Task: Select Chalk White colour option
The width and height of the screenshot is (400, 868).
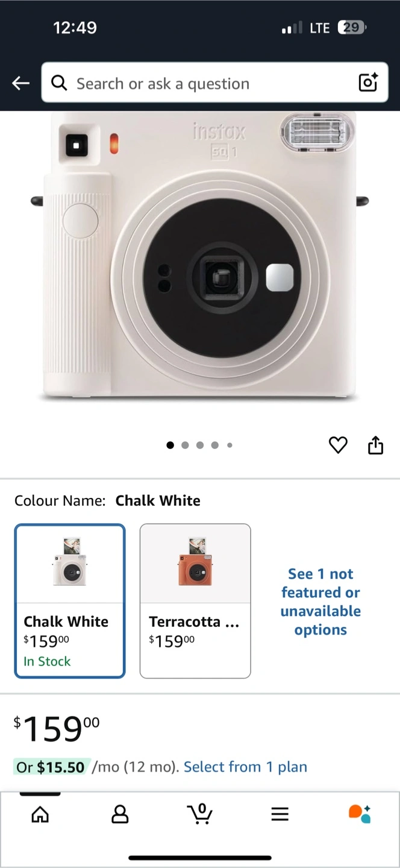Action: point(70,601)
